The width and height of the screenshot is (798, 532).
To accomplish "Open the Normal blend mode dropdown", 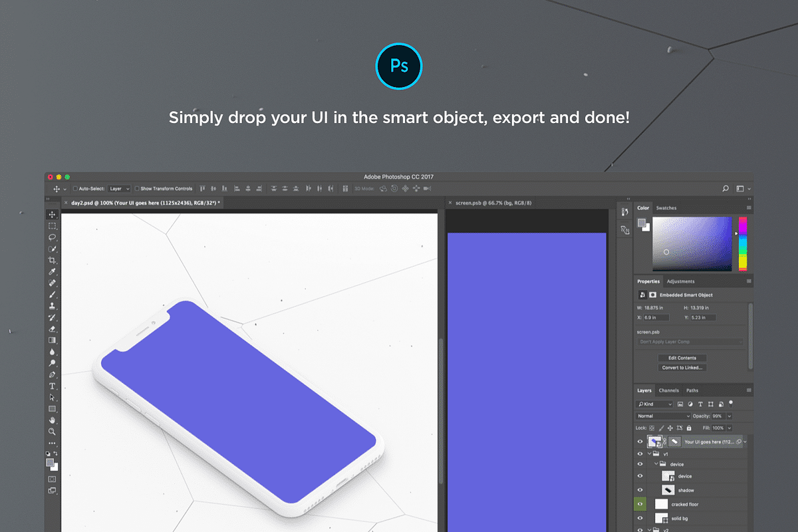I will coord(663,416).
